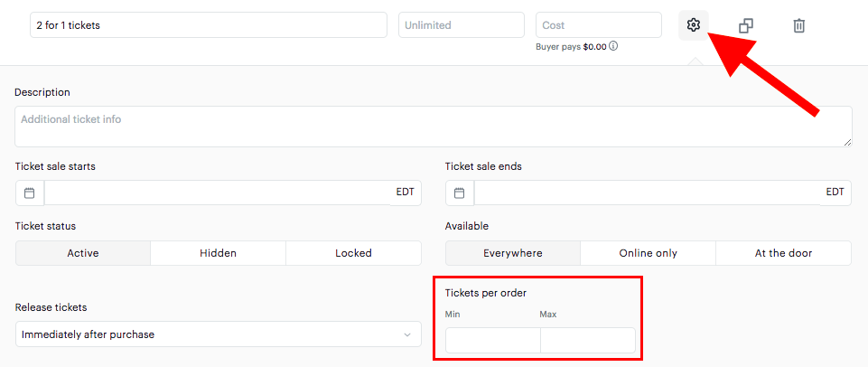Click info icon next to Buyer pays
Image resolution: width=868 pixels, height=367 pixels.
[613, 47]
